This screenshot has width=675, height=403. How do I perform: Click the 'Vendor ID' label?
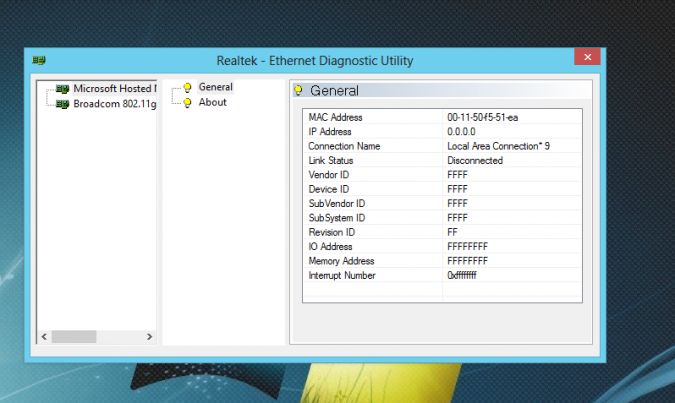[x=329, y=175]
